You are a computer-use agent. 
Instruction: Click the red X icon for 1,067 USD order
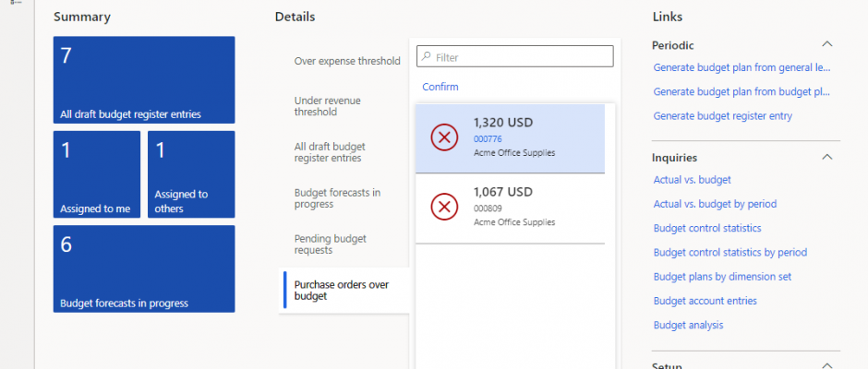click(x=444, y=208)
